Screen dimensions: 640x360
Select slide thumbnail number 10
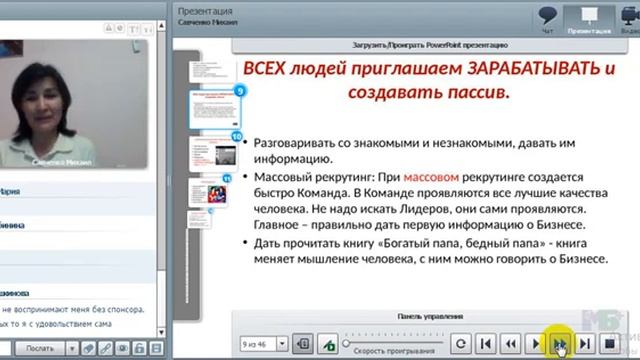tap(213, 154)
